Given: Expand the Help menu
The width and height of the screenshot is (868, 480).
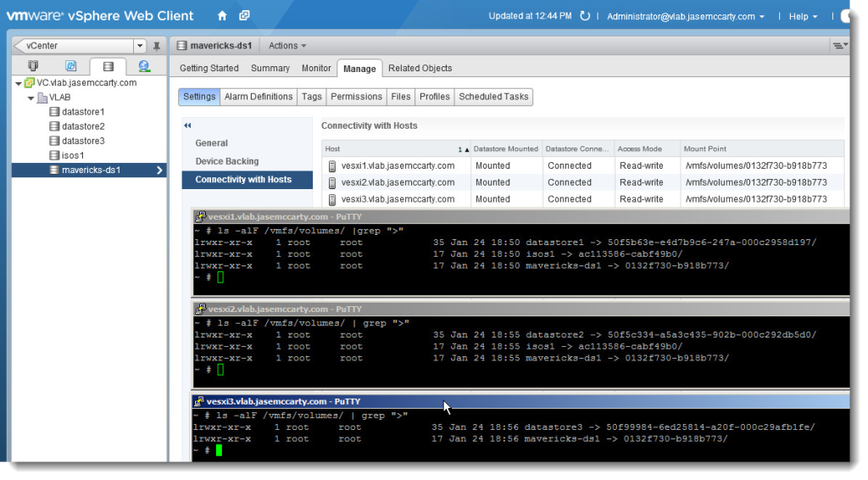Looking at the screenshot, I should point(803,16).
